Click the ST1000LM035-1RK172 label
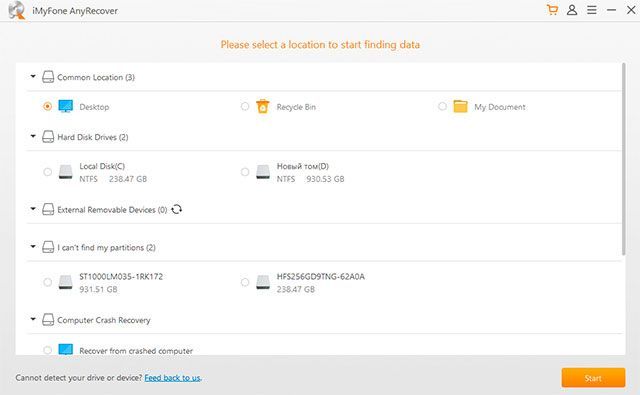 click(x=121, y=276)
